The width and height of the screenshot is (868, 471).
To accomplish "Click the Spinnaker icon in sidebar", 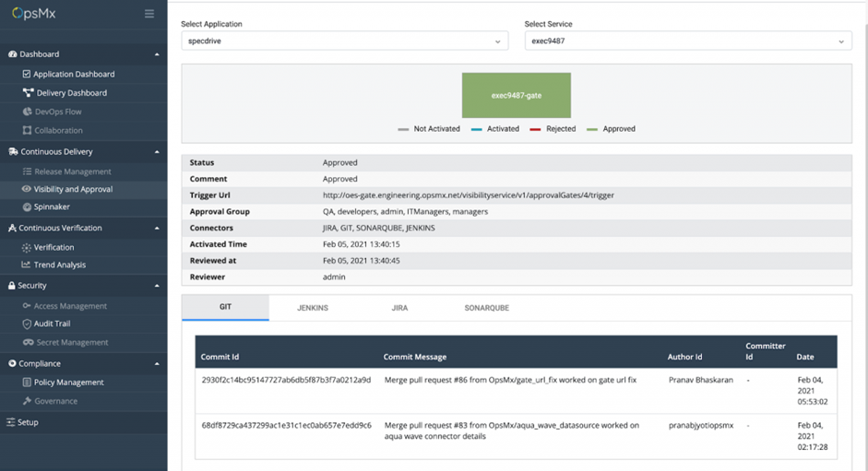I will pyautogui.click(x=27, y=207).
